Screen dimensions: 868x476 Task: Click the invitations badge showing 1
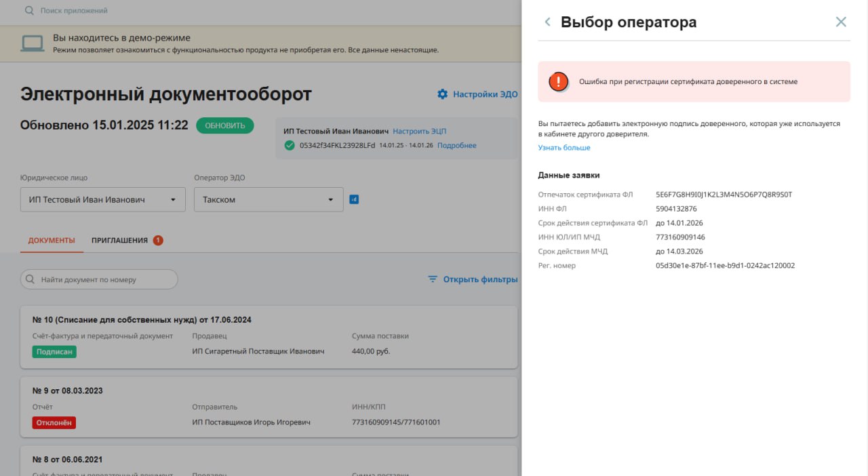pos(158,240)
